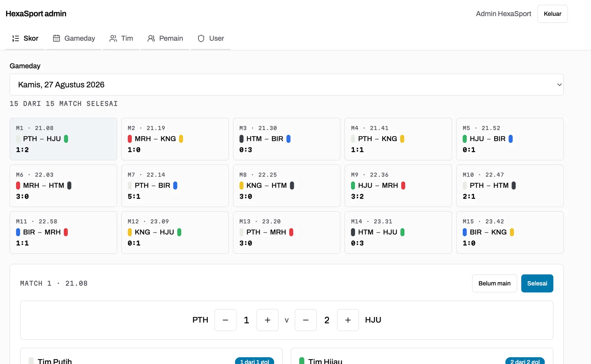Increase PTH score with plus
The width and height of the screenshot is (591, 364).
pyautogui.click(x=267, y=320)
